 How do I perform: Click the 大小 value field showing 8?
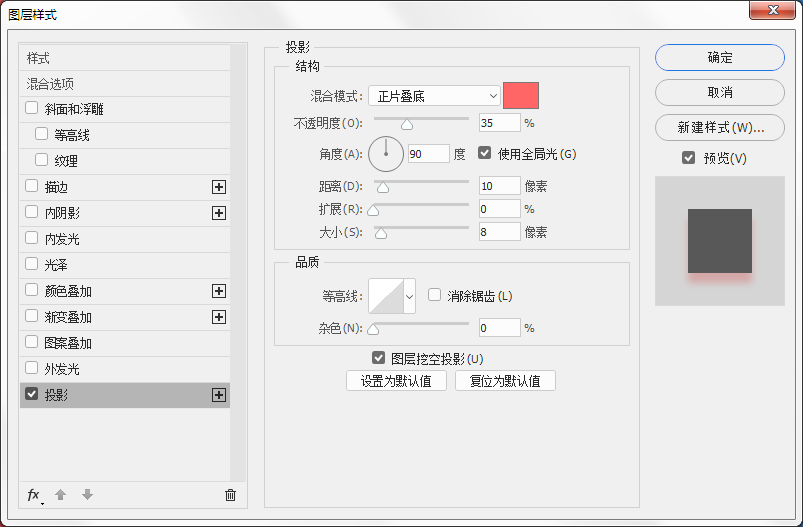500,232
